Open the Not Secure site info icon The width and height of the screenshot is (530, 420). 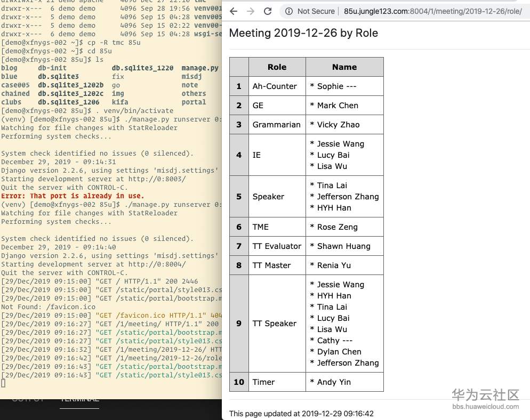pos(288,12)
